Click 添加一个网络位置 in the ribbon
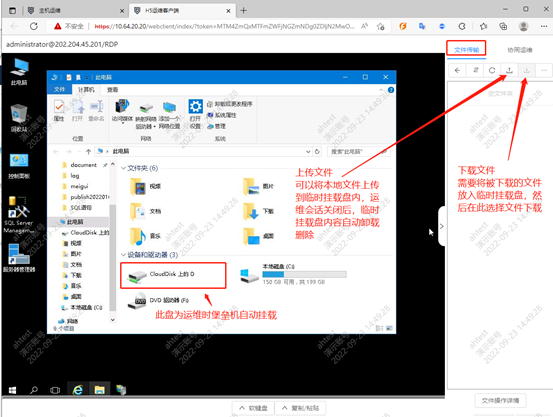Viewport: 553px width, 417px height. [x=169, y=115]
